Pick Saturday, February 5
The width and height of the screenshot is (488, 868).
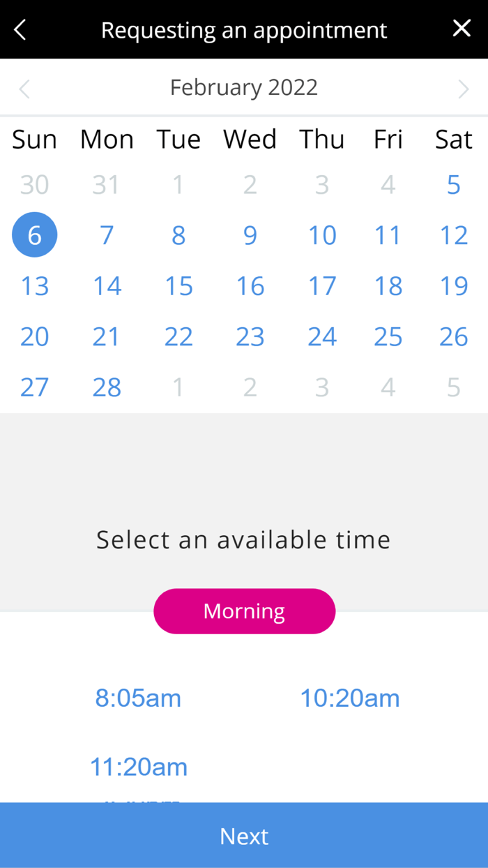(x=453, y=185)
